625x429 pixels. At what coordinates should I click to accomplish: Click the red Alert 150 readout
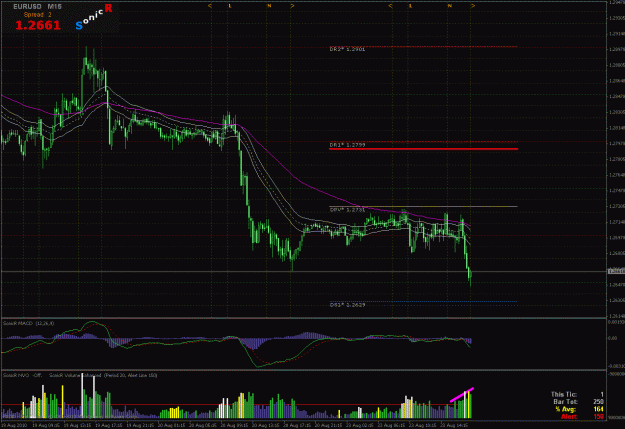pyautogui.click(x=582, y=417)
